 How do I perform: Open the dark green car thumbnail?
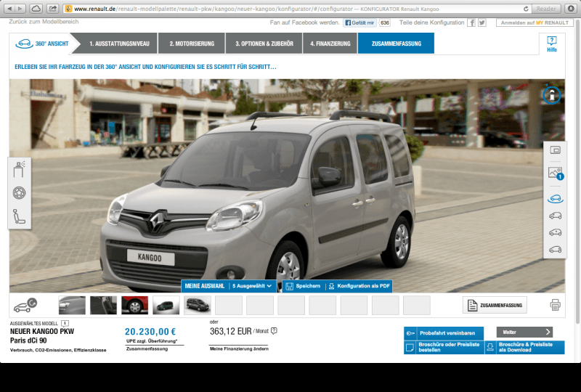166,305
